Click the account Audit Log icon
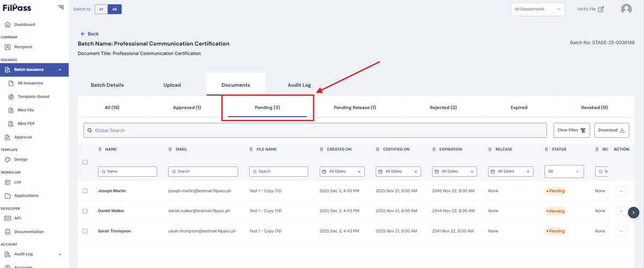Screen dimensions: 644x268 tap(8, 254)
